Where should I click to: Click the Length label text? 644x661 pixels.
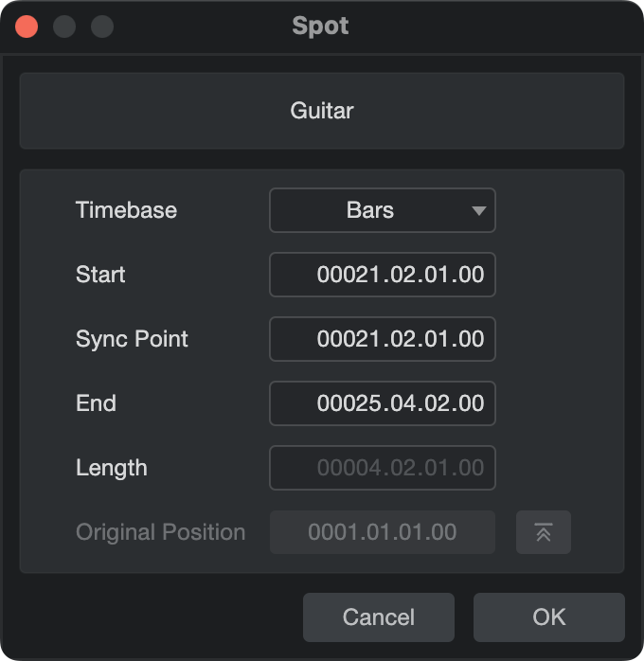click(111, 468)
